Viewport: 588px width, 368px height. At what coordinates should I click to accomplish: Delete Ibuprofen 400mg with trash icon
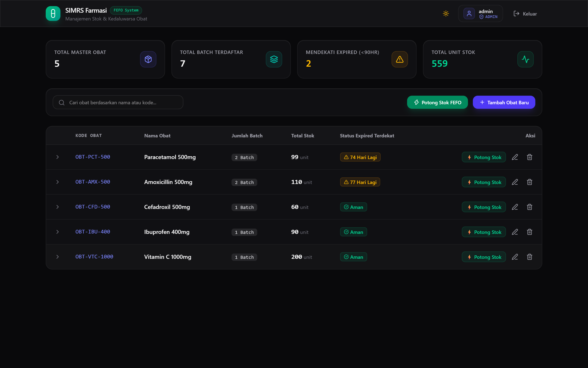click(529, 232)
